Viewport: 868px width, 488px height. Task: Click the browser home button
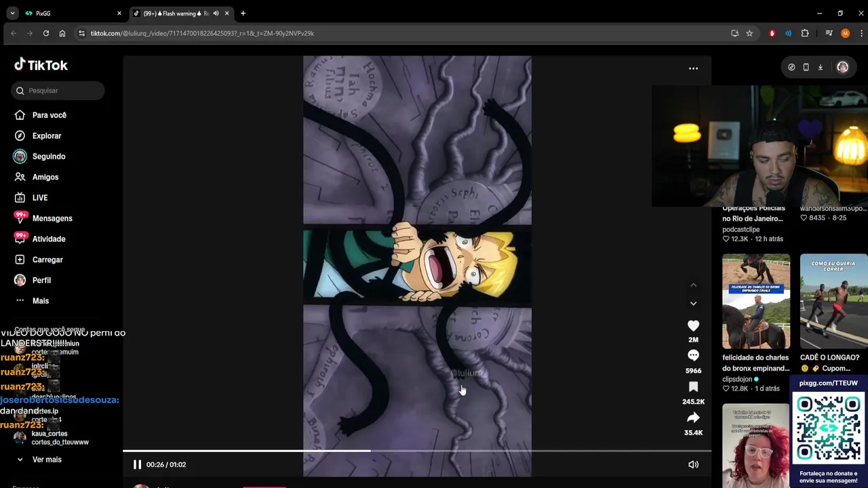point(62,33)
